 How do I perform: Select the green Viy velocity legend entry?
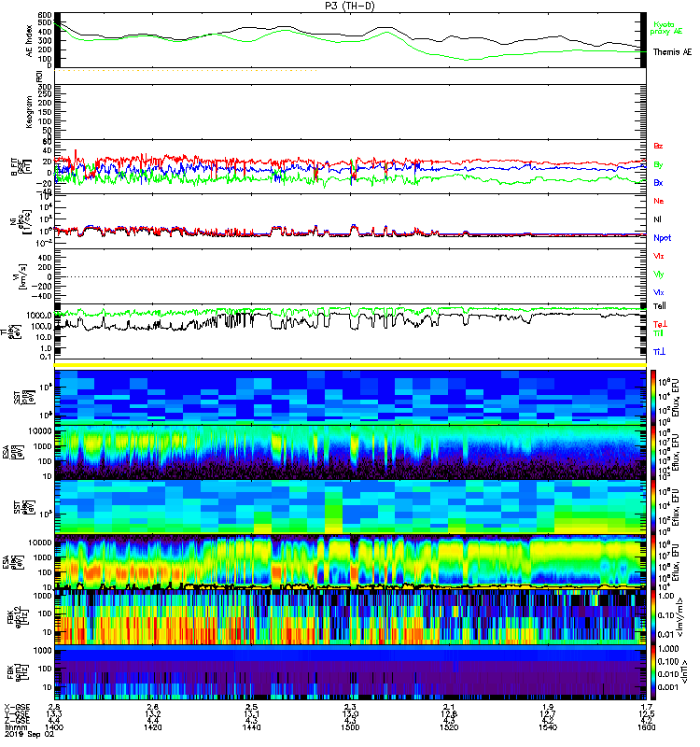click(x=658, y=275)
